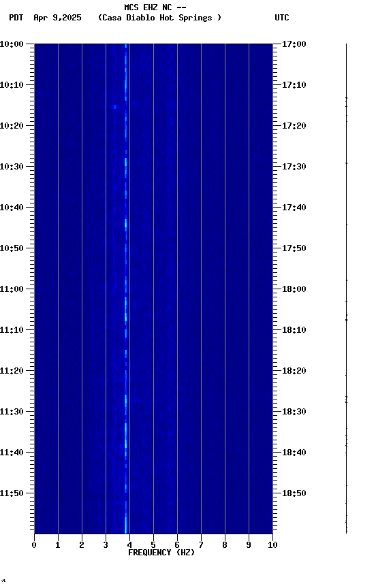Click the '17:20' UTC time label
The width and height of the screenshot is (376, 588).
tap(294, 126)
